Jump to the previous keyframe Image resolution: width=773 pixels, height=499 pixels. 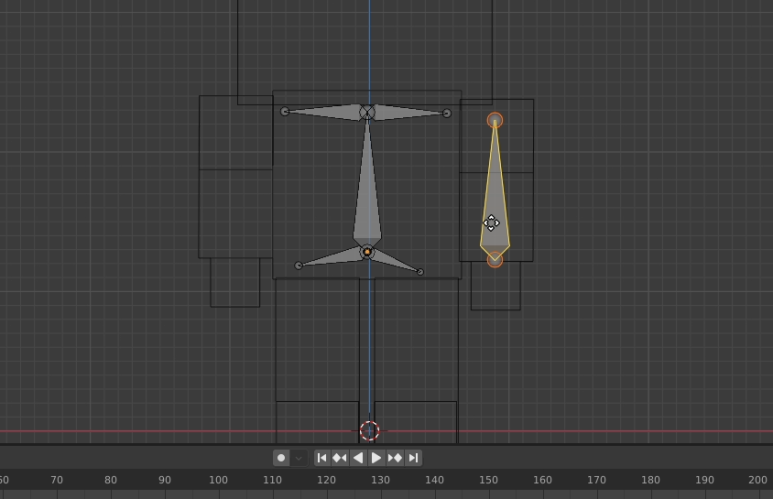point(340,458)
